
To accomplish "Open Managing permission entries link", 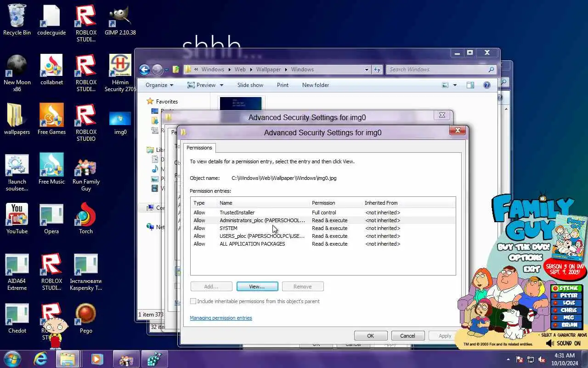I will [221, 318].
